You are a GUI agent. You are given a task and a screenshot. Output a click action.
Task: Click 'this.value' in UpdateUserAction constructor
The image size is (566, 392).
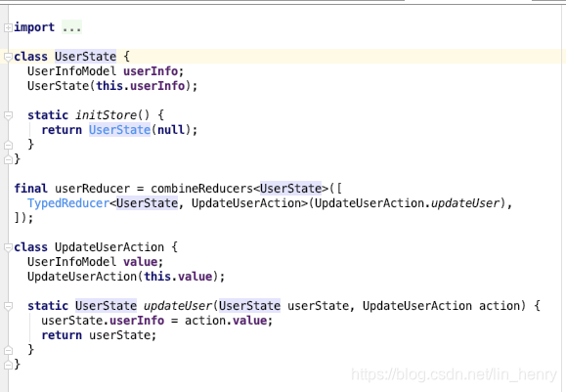[178, 277]
